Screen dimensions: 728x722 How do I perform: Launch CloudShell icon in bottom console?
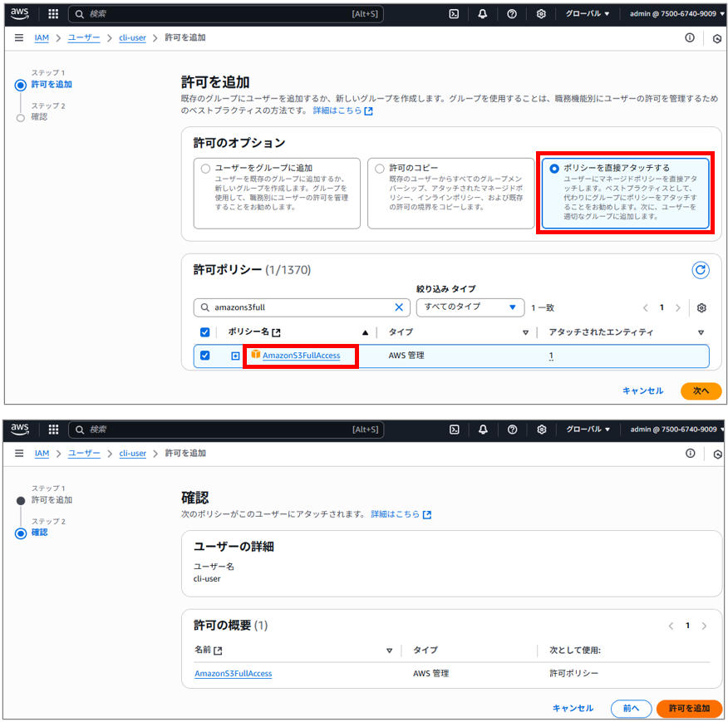[454, 430]
